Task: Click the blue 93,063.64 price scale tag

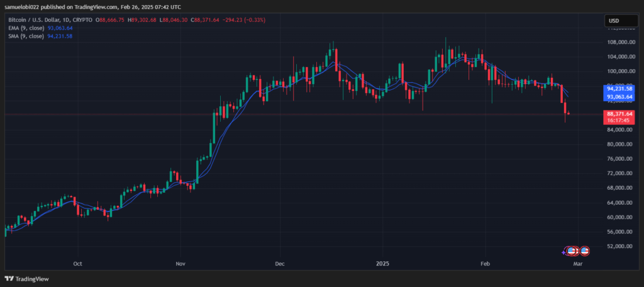Action: [x=619, y=97]
